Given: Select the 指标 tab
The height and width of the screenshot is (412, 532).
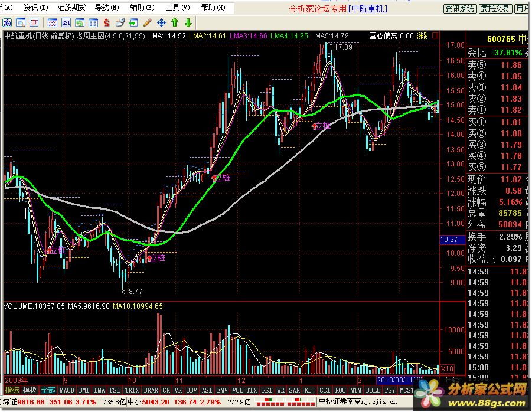Looking at the screenshot, I should pyautogui.click(x=12, y=390).
